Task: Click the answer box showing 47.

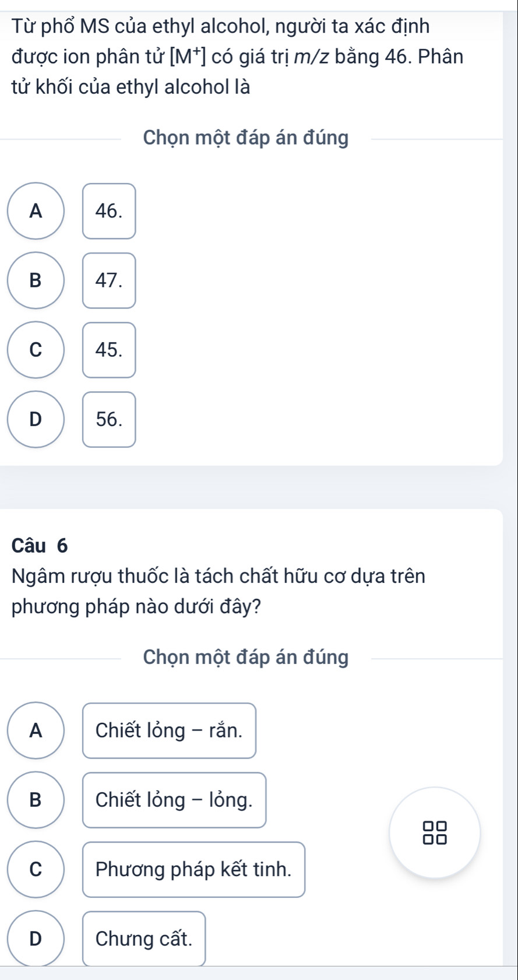Action: click(x=109, y=280)
